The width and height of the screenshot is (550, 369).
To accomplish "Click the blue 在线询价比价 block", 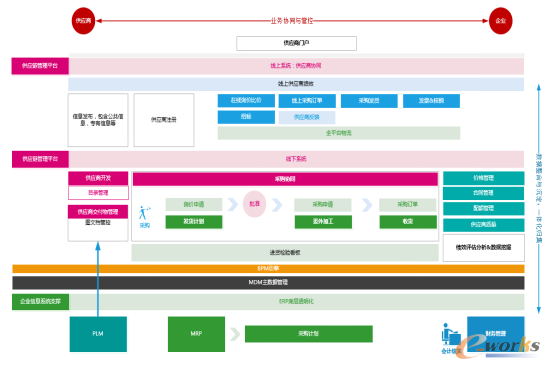I will point(246,101).
